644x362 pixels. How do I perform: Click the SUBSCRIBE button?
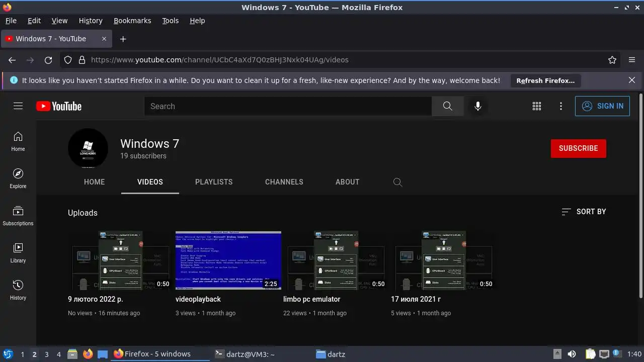click(579, 148)
